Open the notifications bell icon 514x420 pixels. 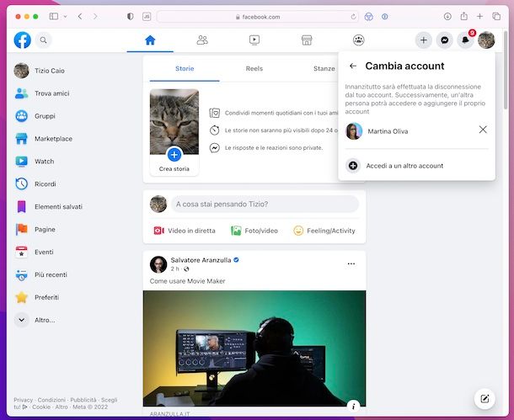[x=465, y=40]
